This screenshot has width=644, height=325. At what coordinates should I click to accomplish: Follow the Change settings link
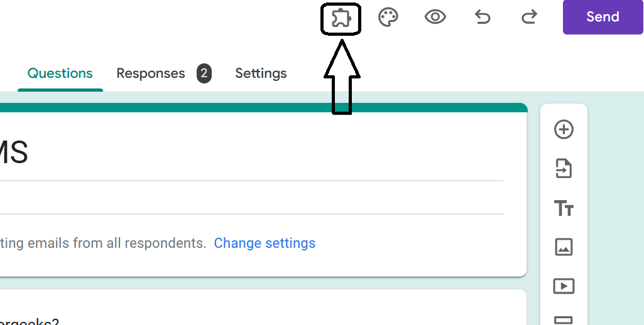(265, 243)
